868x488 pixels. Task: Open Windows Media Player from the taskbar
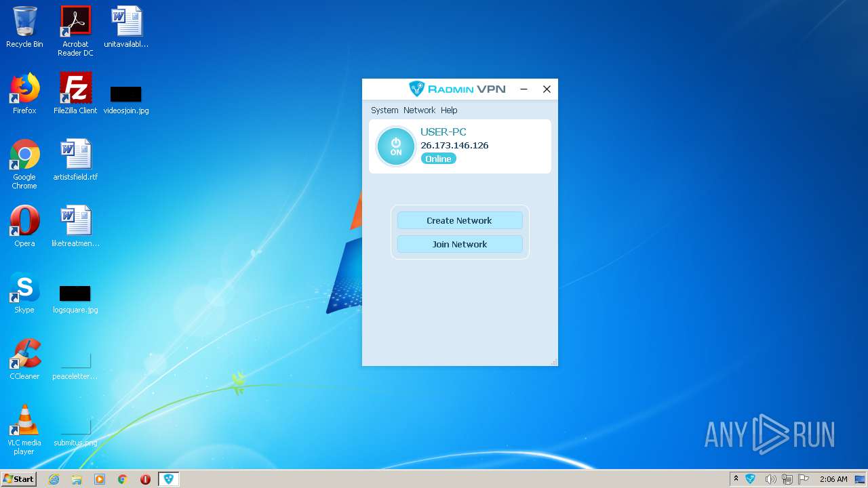point(100,479)
